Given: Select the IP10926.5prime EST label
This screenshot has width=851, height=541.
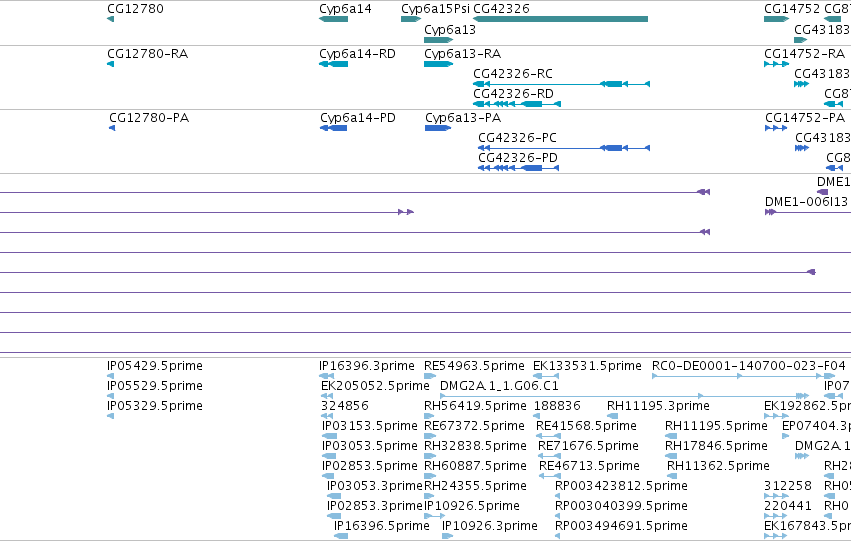Looking at the screenshot, I should click(x=472, y=506).
